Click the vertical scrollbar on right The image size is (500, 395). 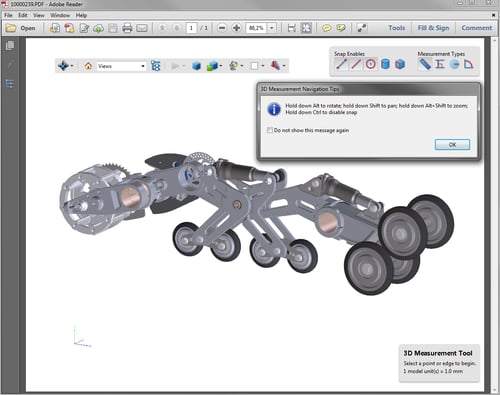(494, 215)
